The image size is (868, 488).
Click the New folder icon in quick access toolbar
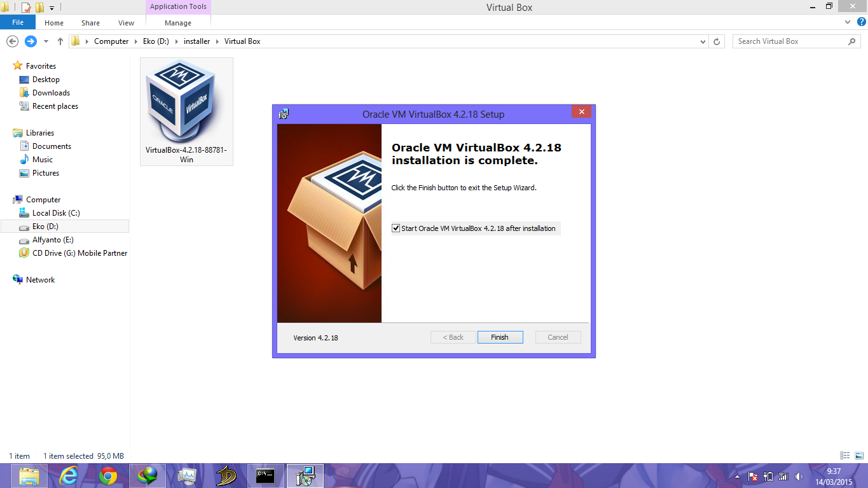(x=39, y=8)
